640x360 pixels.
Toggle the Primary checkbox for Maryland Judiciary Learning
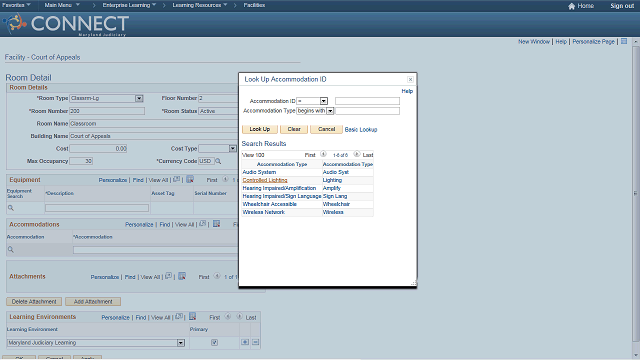[214, 342]
